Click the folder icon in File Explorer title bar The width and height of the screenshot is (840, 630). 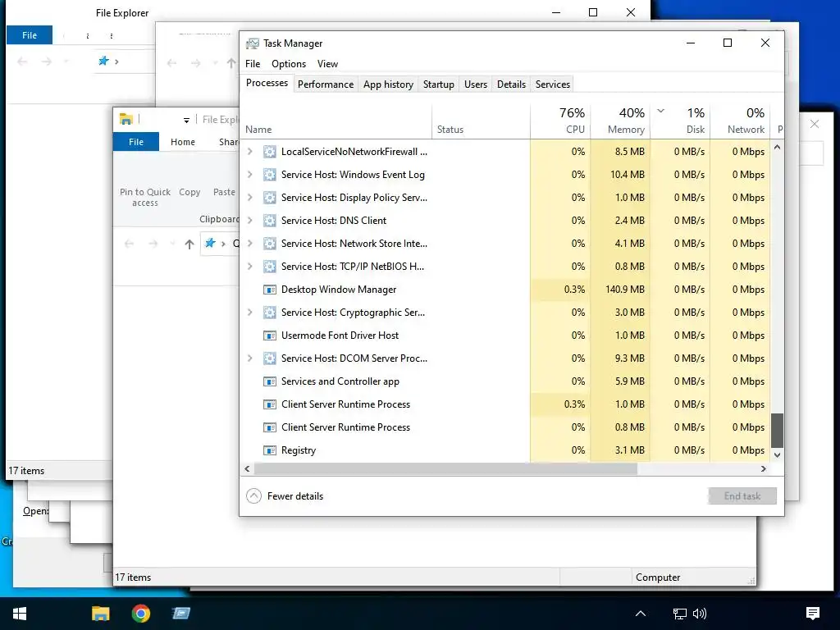coord(126,119)
